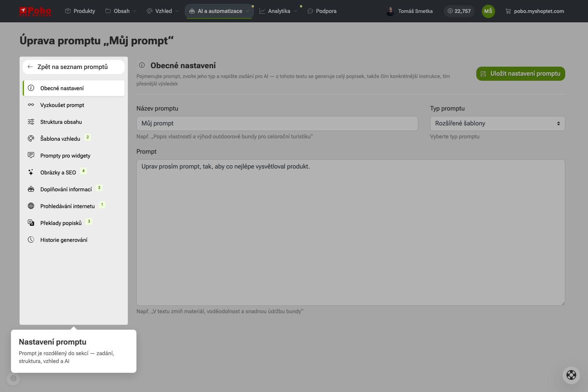Click badge 2 next to Šablona vzhledu
The width and height of the screenshot is (588, 392).
pos(87,137)
